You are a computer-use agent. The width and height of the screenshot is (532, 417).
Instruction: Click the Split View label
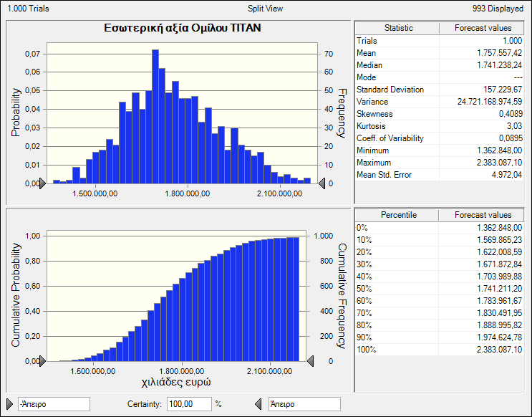[x=265, y=9]
